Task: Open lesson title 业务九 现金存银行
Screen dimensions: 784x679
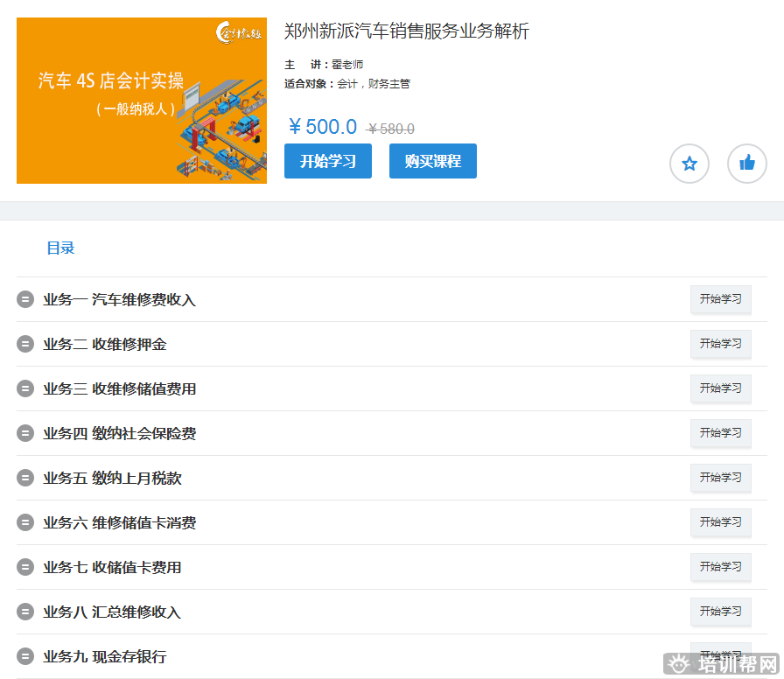Action: (x=105, y=656)
